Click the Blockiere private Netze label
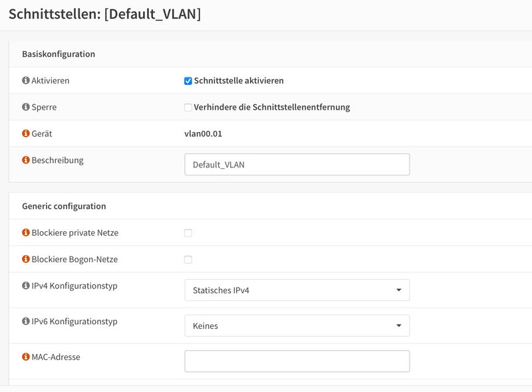This screenshot has height=392, width=532. point(75,233)
